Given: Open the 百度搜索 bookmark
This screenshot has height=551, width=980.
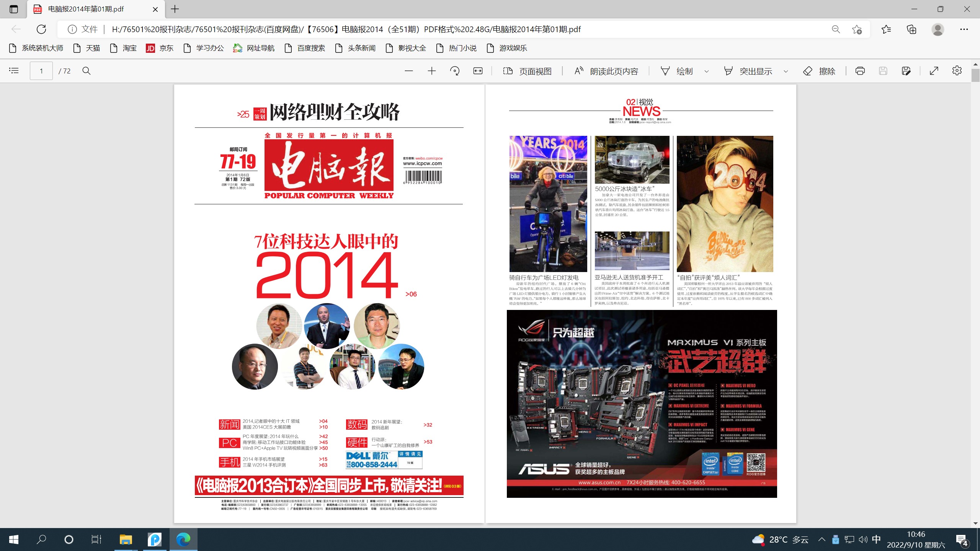Looking at the screenshot, I should [305, 48].
